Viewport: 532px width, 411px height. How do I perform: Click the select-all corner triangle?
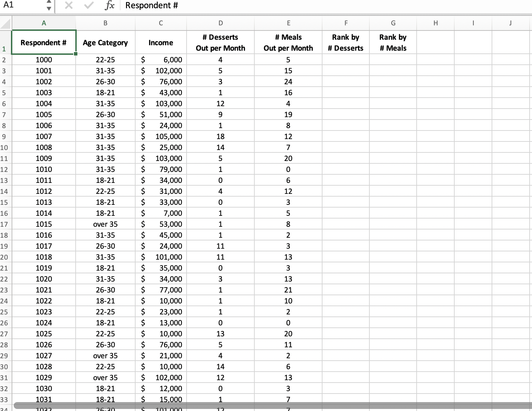pos(6,23)
